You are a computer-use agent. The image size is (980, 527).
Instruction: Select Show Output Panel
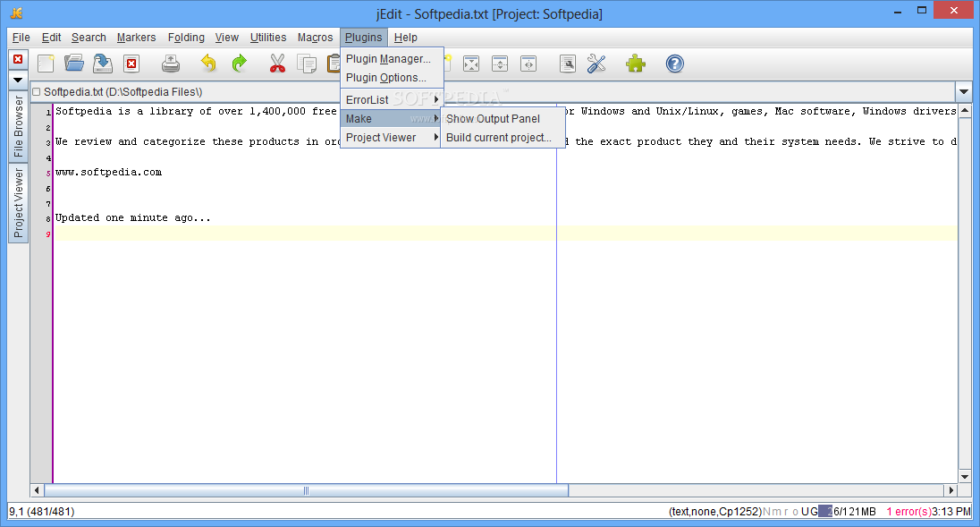click(x=503, y=118)
